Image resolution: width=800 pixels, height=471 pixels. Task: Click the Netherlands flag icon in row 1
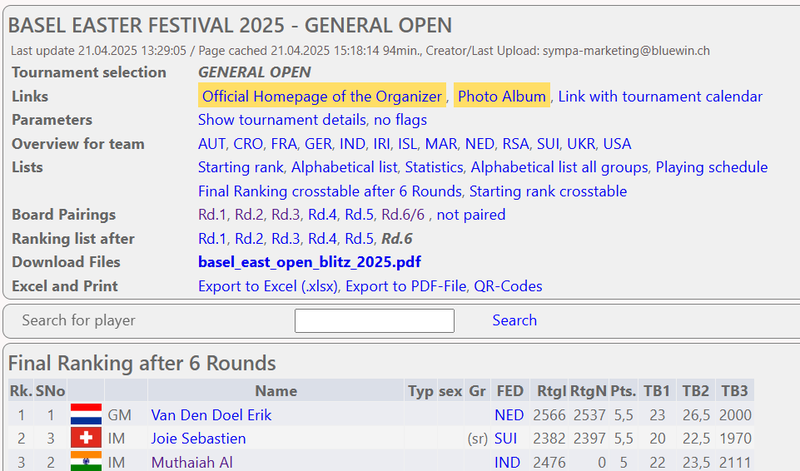click(x=86, y=414)
